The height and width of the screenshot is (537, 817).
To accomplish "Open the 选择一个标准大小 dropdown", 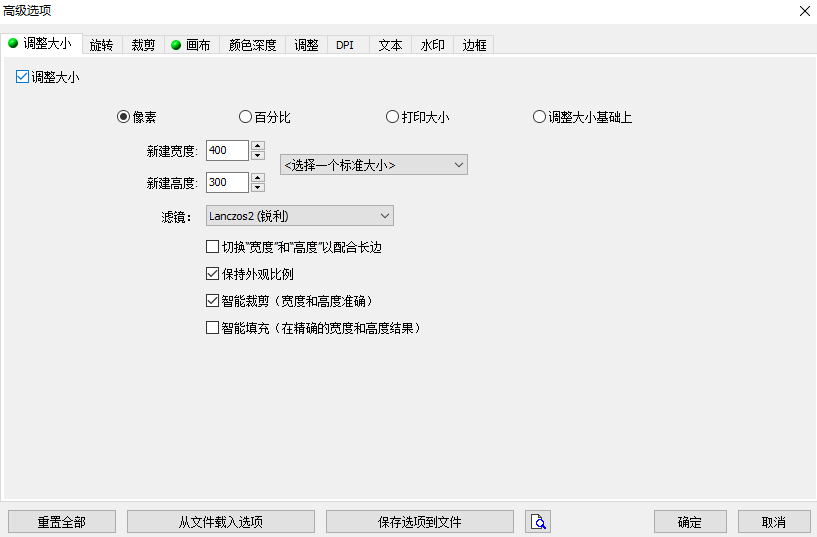I will [x=374, y=165].
